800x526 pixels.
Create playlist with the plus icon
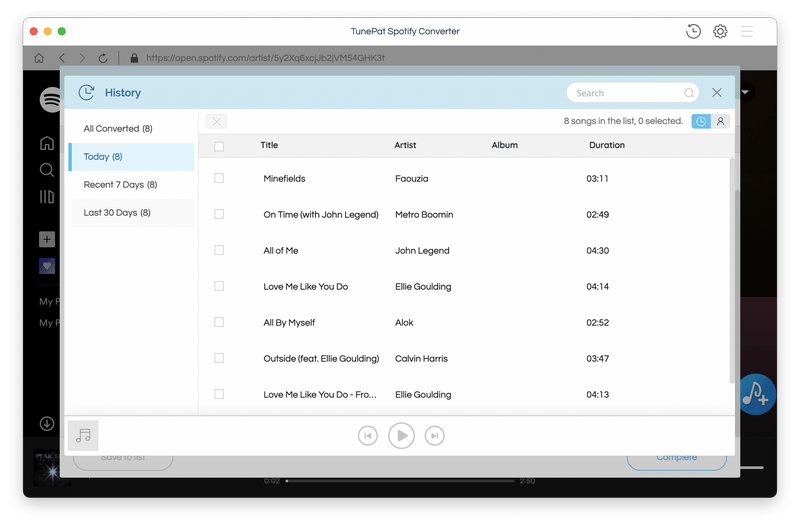[47, 239]
